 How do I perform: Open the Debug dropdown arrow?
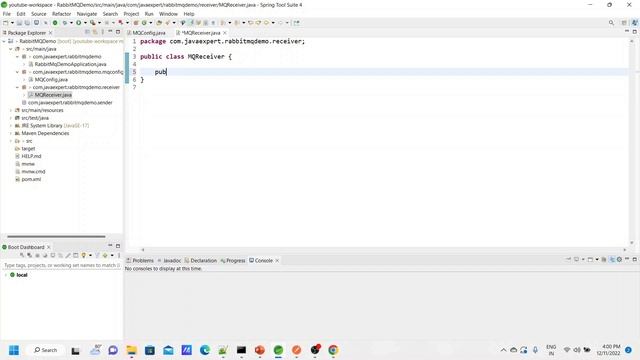click(x=71, y=23)
